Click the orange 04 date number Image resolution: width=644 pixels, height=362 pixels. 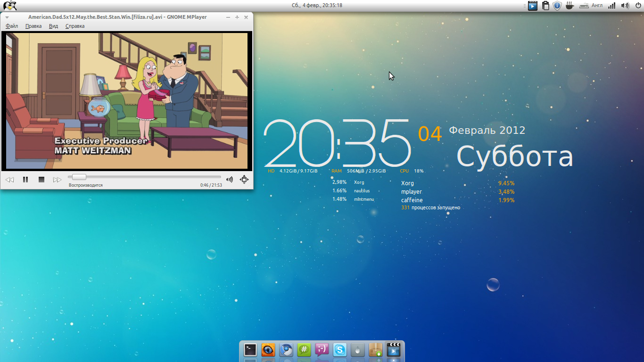pos(430,134)
